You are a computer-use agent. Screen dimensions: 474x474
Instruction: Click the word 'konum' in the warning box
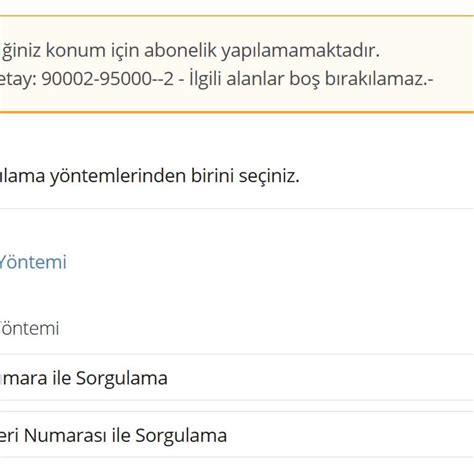click(x=76, y=51)
